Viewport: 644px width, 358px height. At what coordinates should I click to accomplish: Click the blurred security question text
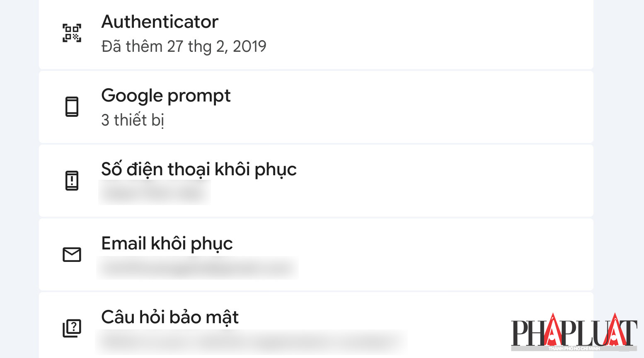click(x=251, y=342)
